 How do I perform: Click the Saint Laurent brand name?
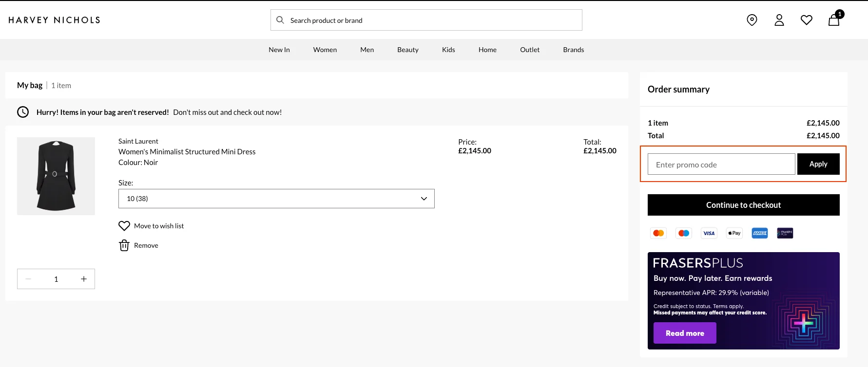(138, 141)
